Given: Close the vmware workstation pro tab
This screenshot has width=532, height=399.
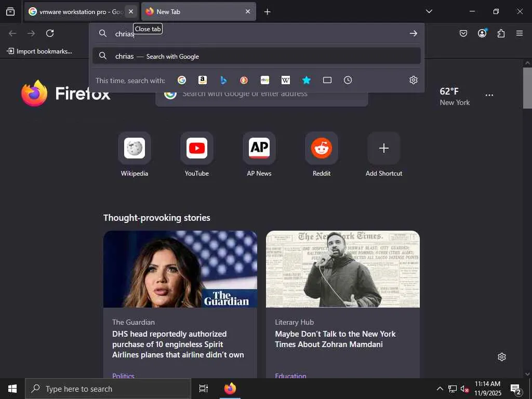Looking at the screenshot, I should (131, 11).
